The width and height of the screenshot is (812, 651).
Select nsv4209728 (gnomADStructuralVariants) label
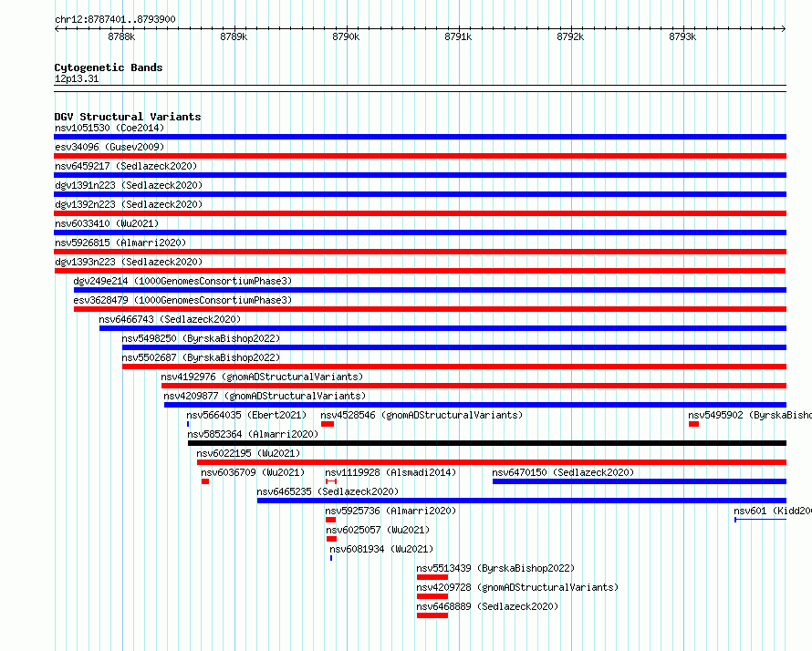pyautogui.click(x=517, y=587)
